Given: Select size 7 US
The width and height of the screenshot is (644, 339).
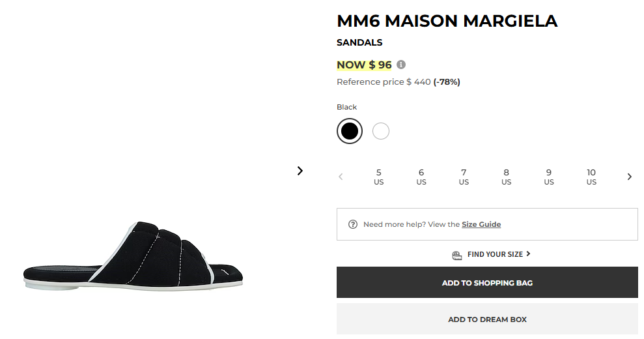Looking at the screenshot, I should pyautogui.click(x=464, y=177).
